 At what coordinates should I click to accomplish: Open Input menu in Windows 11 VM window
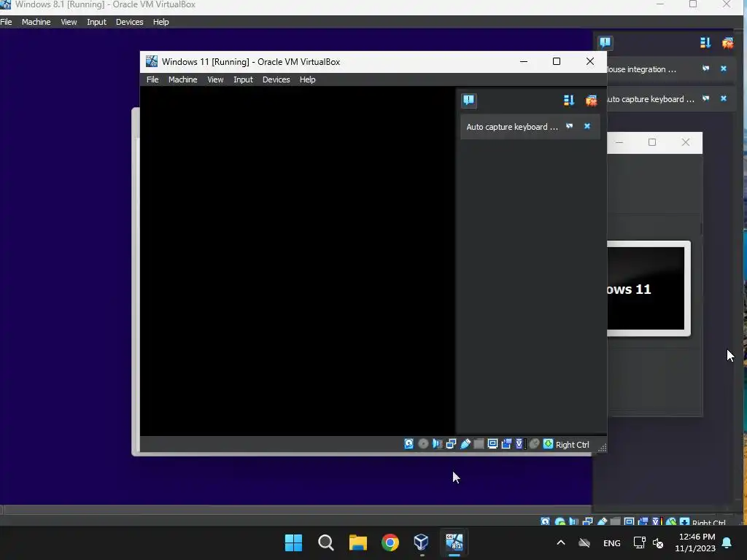pyautogui.click(x=243, y=79)
